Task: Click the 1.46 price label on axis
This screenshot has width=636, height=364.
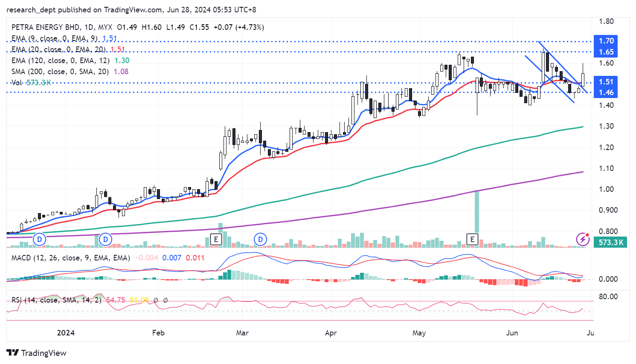Action: (x=606, y=92)
